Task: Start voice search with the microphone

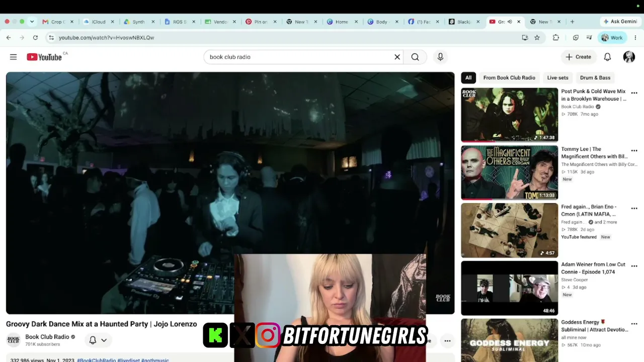Action: point(440,57)
